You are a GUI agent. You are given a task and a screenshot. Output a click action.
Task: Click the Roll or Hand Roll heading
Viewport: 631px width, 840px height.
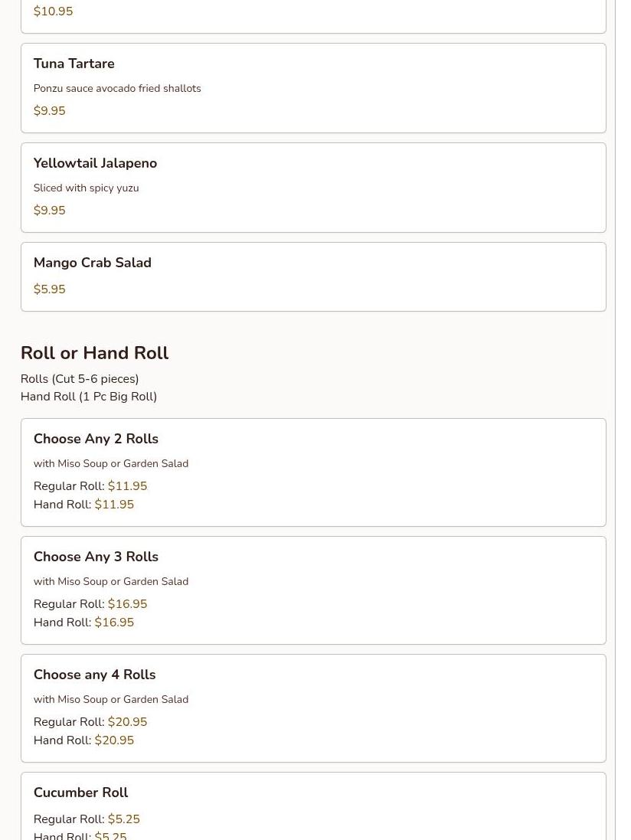[95, 352]
